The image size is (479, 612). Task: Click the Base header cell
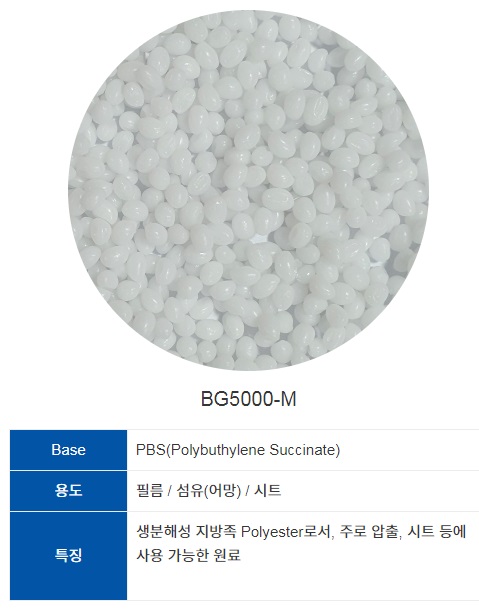coord(68,450)
